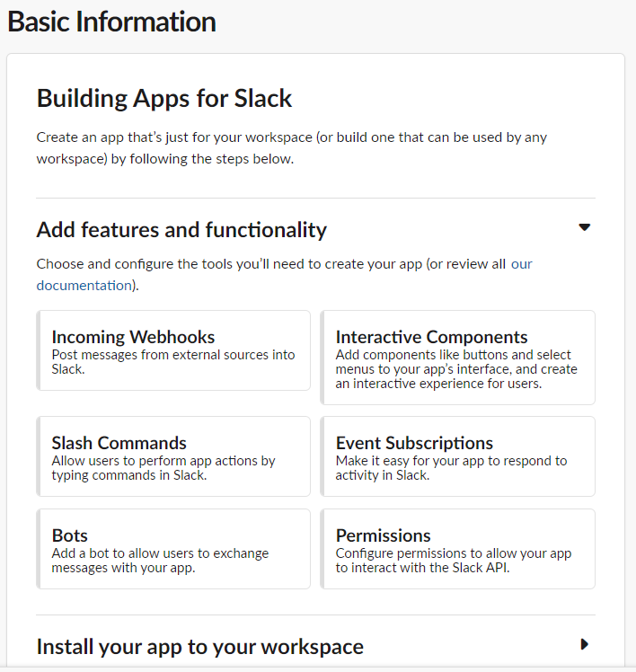Click "Add a bot to allow users" description
Screen dimensions: 636x672
click(160, 560)
